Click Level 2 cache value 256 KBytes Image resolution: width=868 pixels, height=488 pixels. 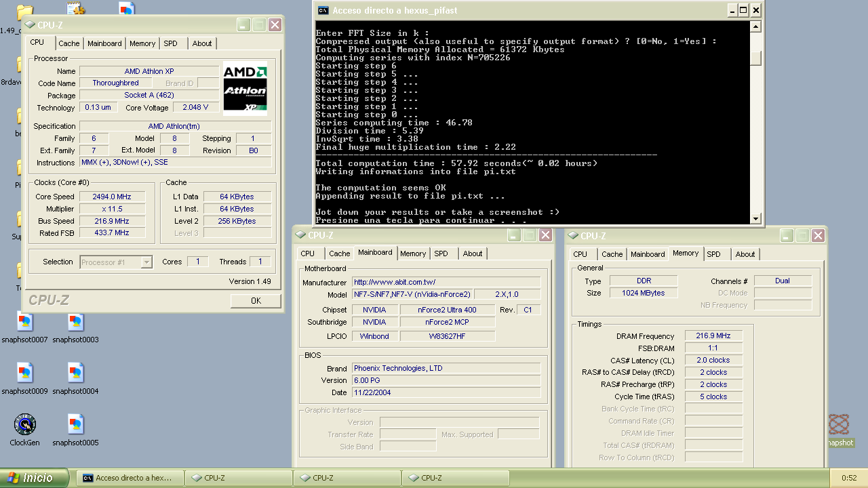pyautogui.click(x=237, y=221)
